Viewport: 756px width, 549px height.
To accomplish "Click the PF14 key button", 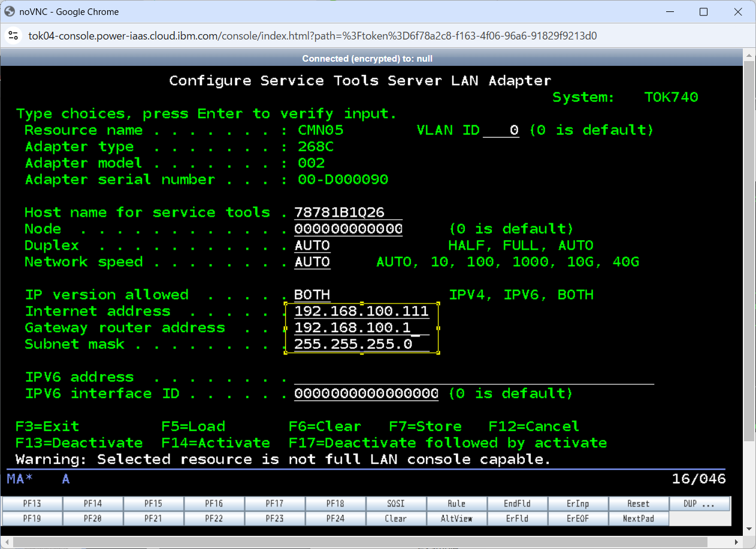I will (93, 503).
